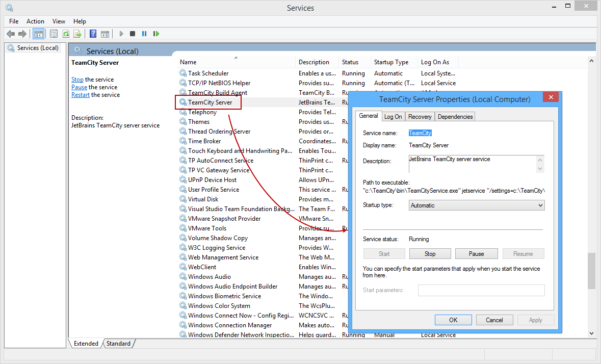Screen dimensions: 601x364
Task: Select the Virtual Disk service gear icon
Action: click(183, 199)
